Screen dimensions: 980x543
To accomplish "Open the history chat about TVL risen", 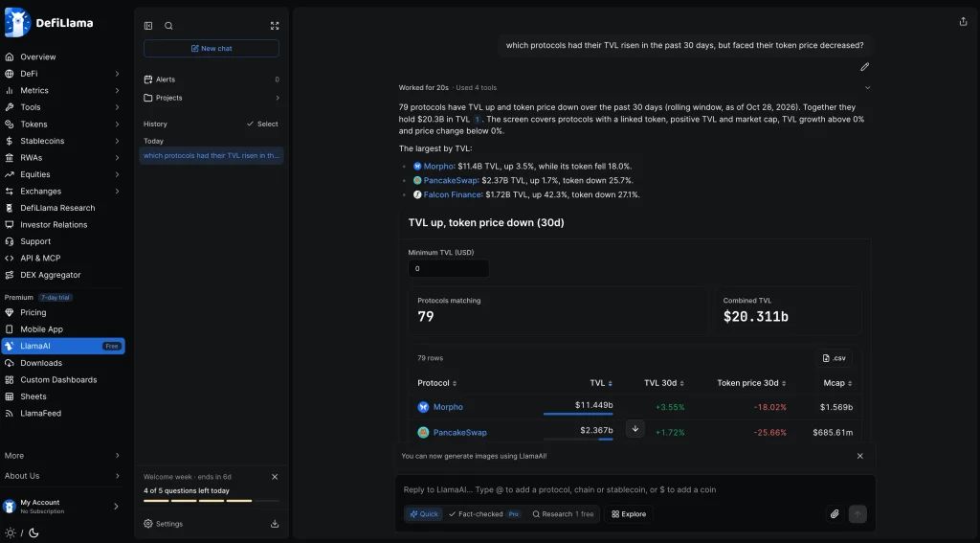I will click(212, 156).
